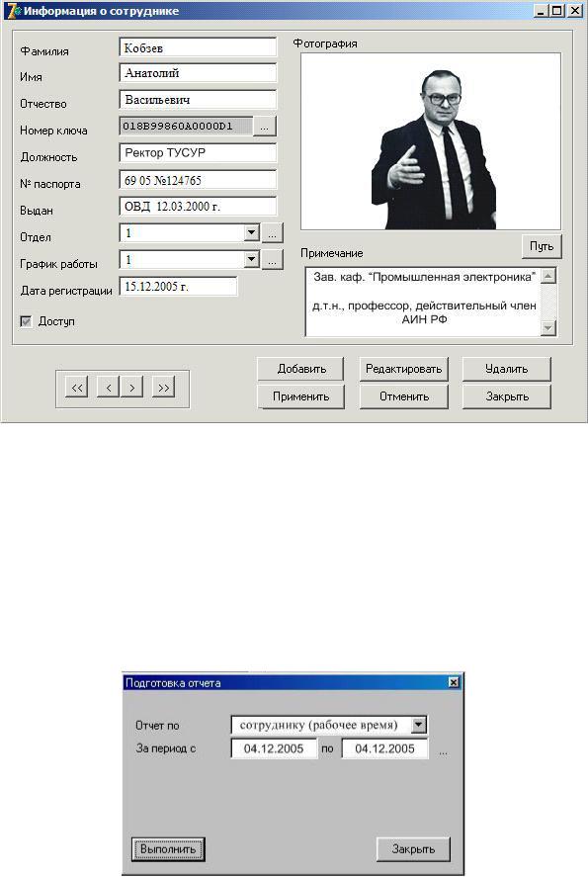Close the Подготовка отчета dialog via X
The height and width of the screenshot is (877, 588).
pyautogui.click(x=454, y=682)
